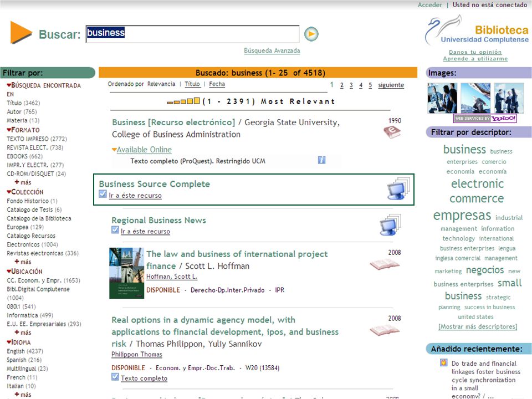Expand more collections with más under Colección

23,262
